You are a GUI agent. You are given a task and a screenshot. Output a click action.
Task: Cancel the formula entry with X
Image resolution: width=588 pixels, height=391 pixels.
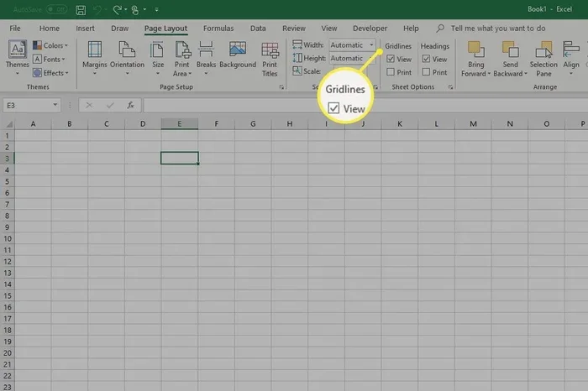tap(89, 105)
